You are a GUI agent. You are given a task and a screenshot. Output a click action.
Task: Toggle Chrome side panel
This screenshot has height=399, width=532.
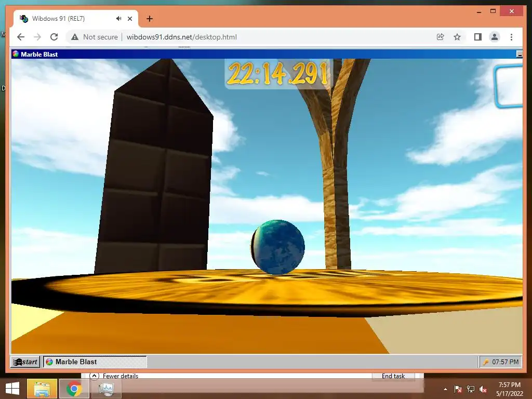[478, 37]
